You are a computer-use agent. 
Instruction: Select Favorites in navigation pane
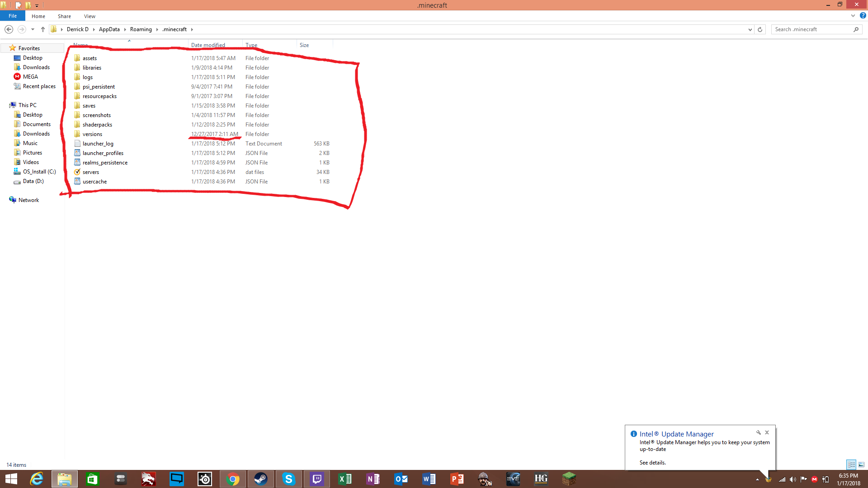pos(29,48)
